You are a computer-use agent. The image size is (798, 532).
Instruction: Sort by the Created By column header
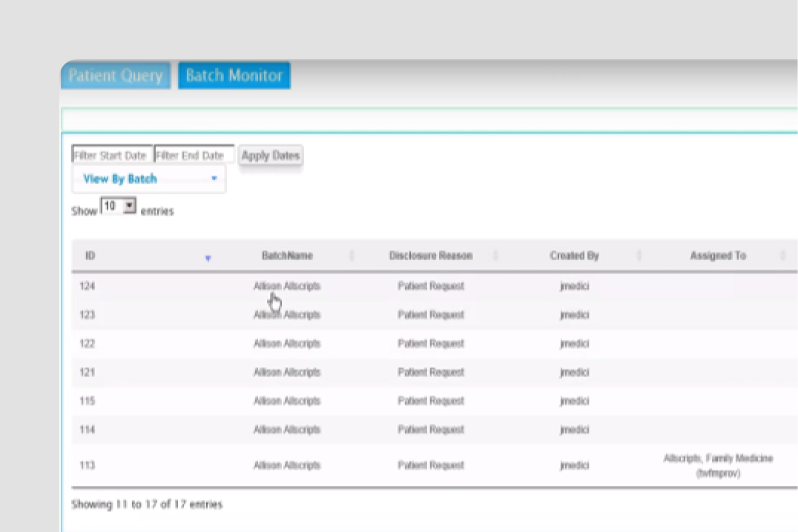pos(574,256)
